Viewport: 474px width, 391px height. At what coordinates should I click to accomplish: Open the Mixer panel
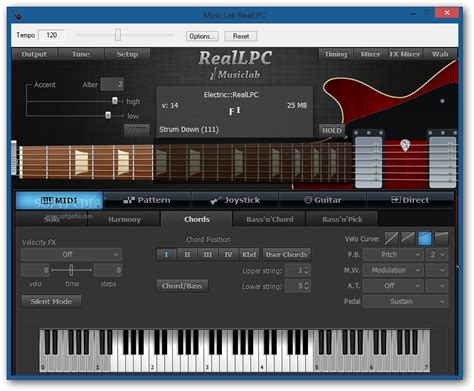click(370, 54)
